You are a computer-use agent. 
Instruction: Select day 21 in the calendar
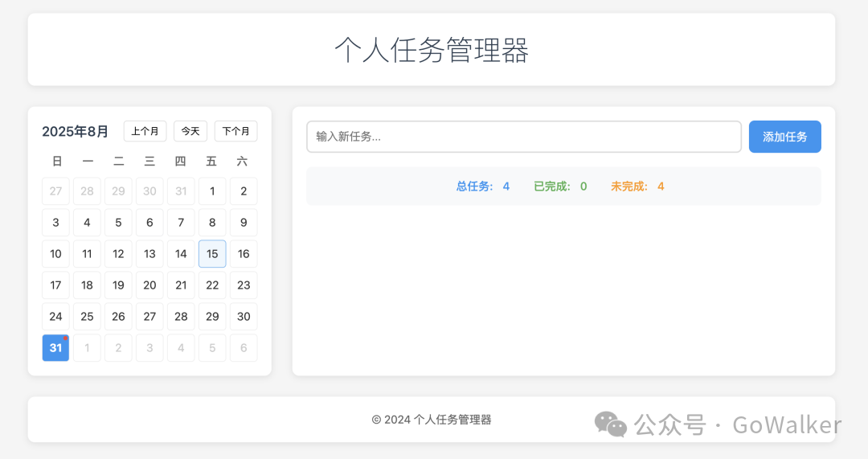pyautogui.click(x=181, y=285)
